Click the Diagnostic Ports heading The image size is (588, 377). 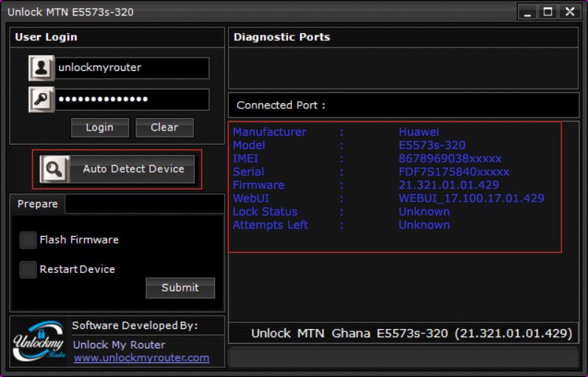(x=281, y=37)
